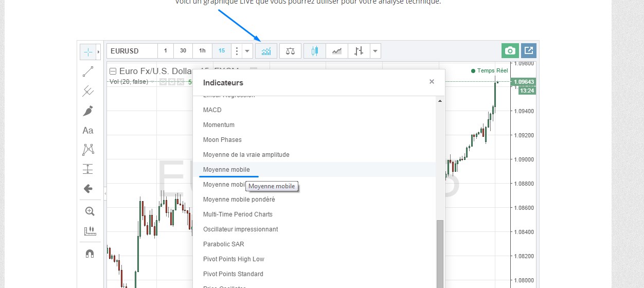
Task: Select the trend line drawing tool
Action: 88,72
